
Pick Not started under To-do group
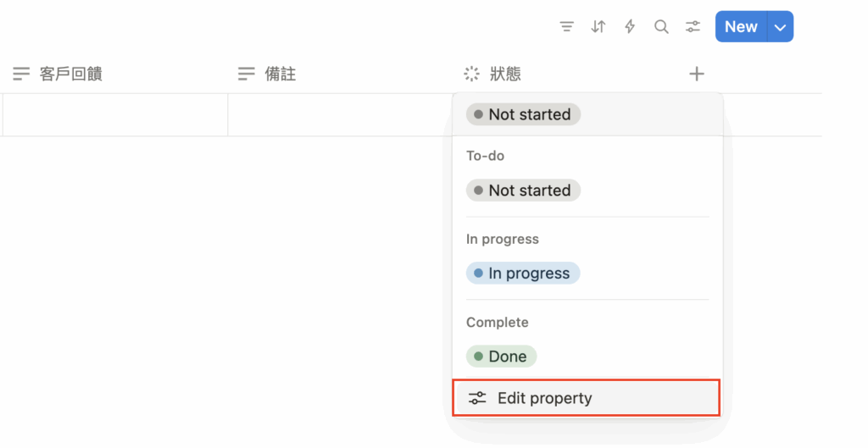(522, 191)
